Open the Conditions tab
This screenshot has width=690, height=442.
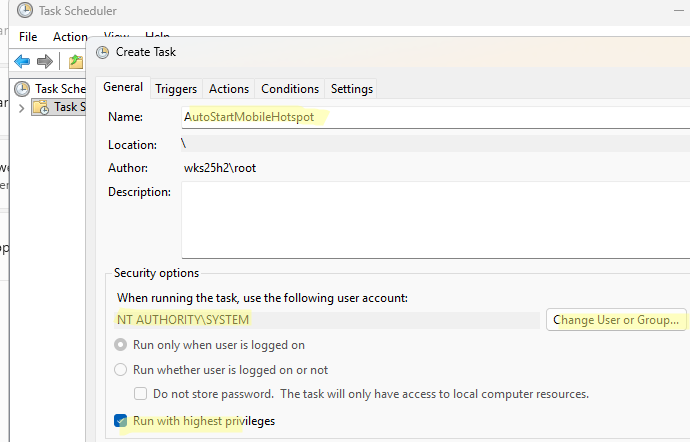click(290, 89)
